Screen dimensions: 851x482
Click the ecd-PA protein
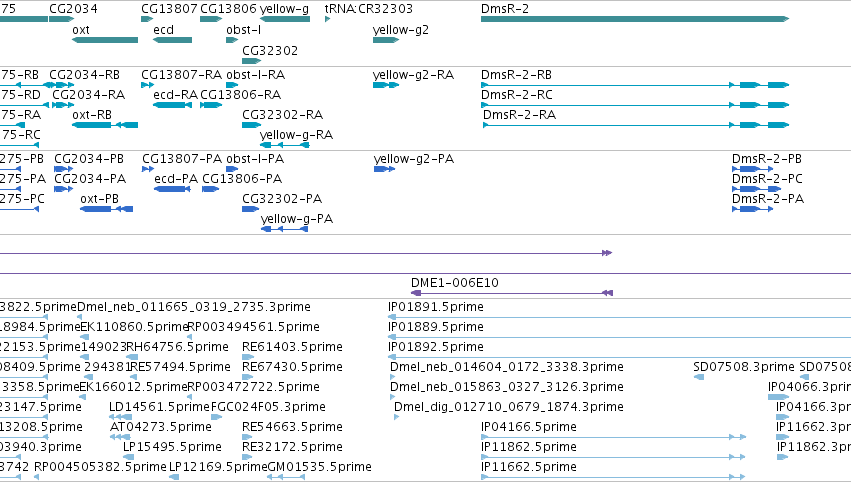(172, 189)
